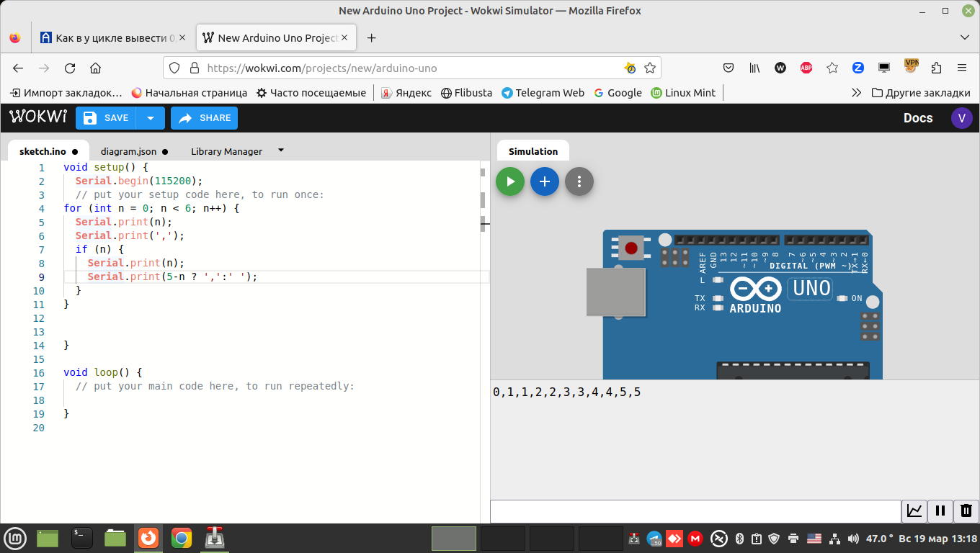Open the AdBlock Plus extension
Viewport: 980px width, 553px height.
coord(806,68)
